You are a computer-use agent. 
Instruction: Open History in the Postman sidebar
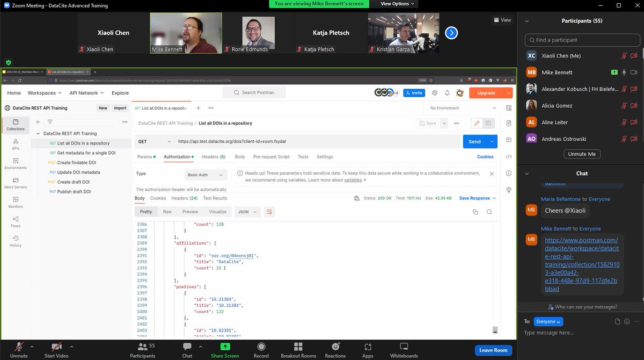click(x=16, y=241)
